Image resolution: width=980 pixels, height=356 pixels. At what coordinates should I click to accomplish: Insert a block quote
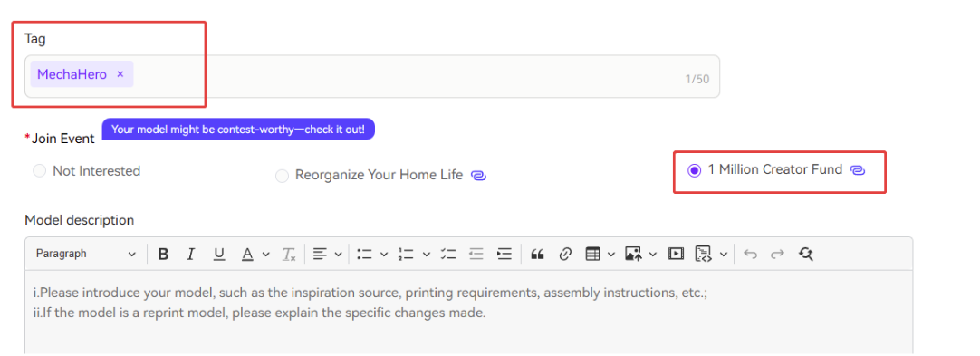point(537,255)
